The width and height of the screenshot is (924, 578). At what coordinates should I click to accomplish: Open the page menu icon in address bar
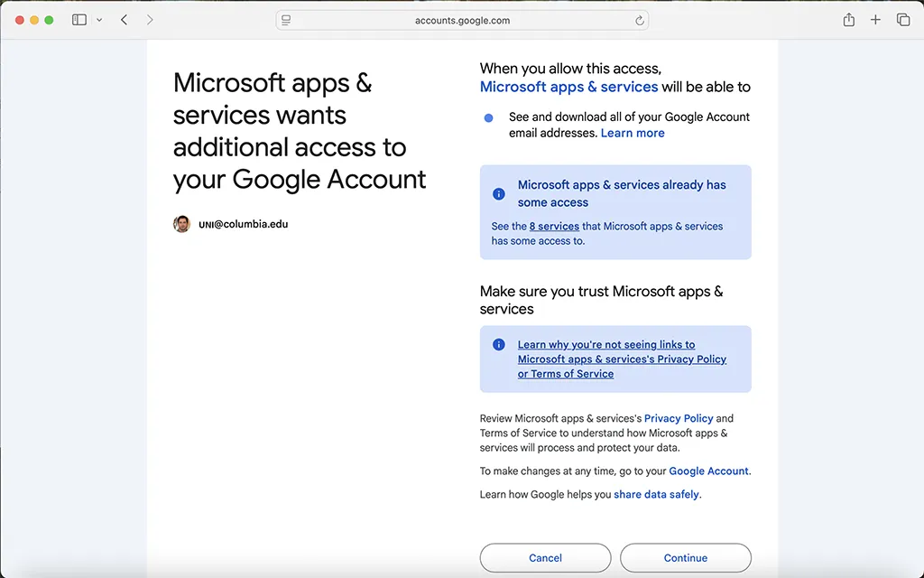click(x=286, y=20)
